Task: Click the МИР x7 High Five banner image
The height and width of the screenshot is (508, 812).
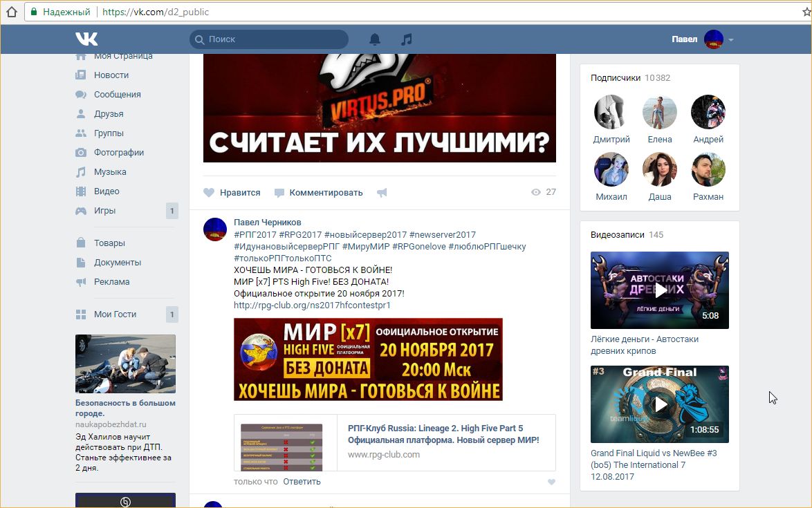Action: pos(368,359)
